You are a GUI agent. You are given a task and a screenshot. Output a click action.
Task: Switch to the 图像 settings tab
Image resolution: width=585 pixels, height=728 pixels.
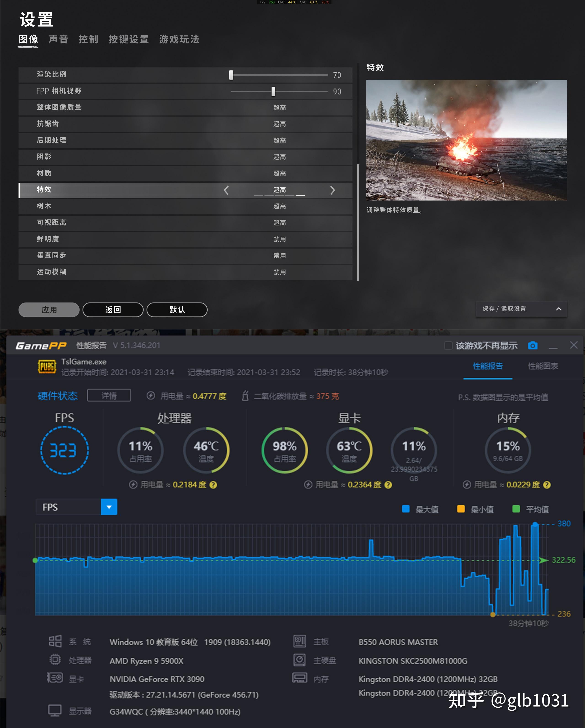click(x=28, y=39)
